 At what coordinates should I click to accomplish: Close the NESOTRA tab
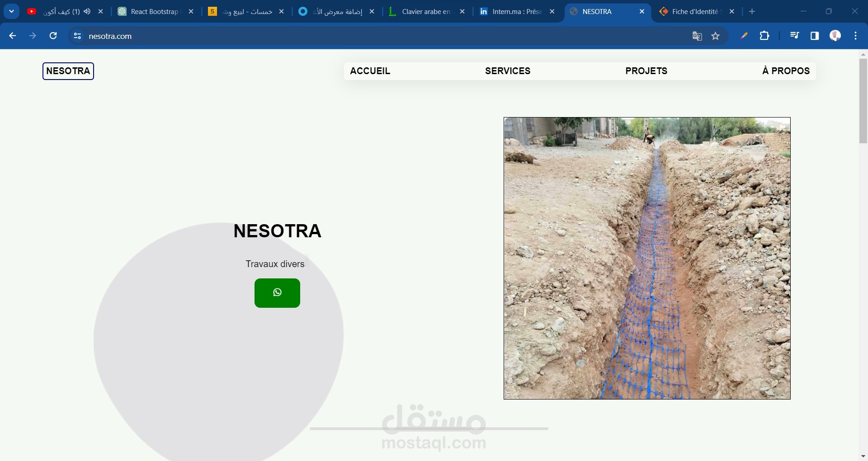642,12
